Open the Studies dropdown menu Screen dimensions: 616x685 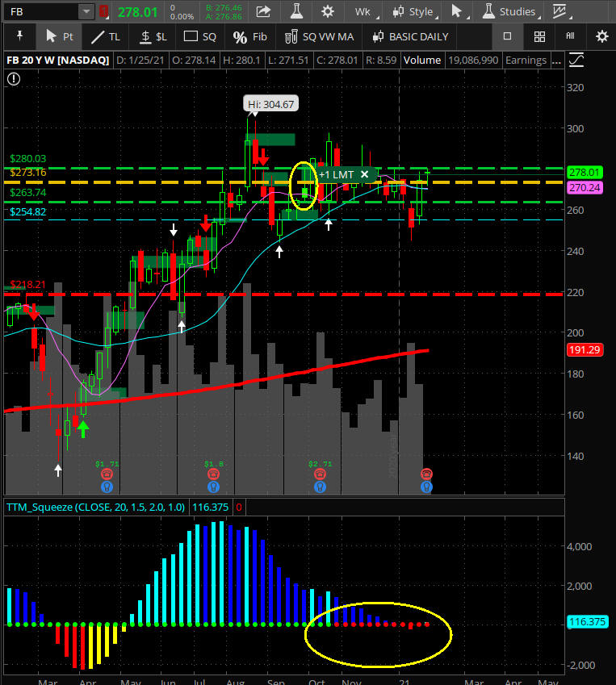pos(509,11)
